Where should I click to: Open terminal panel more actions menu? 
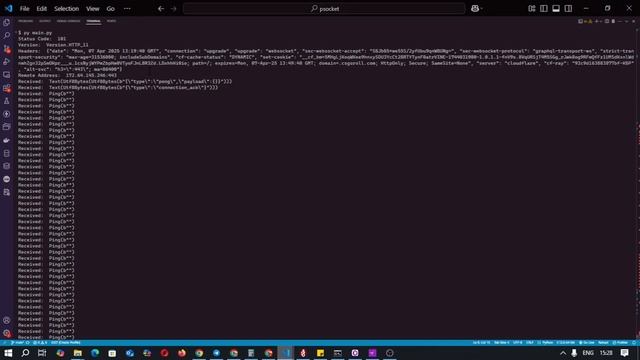[620, 21]
